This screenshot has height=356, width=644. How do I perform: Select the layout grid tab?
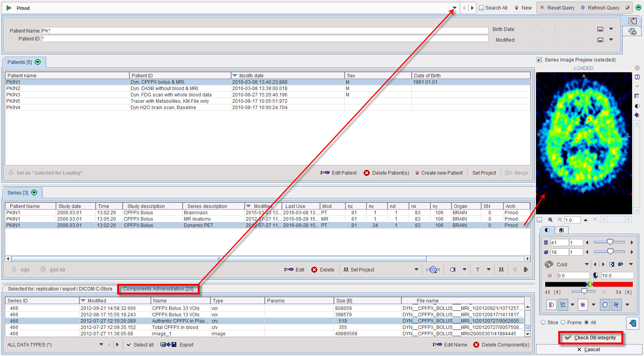tap(561, 230)
